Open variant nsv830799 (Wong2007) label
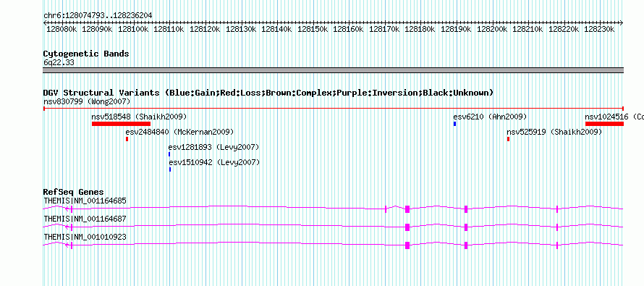This screenshot has width=644, height=286. point(87,101)
